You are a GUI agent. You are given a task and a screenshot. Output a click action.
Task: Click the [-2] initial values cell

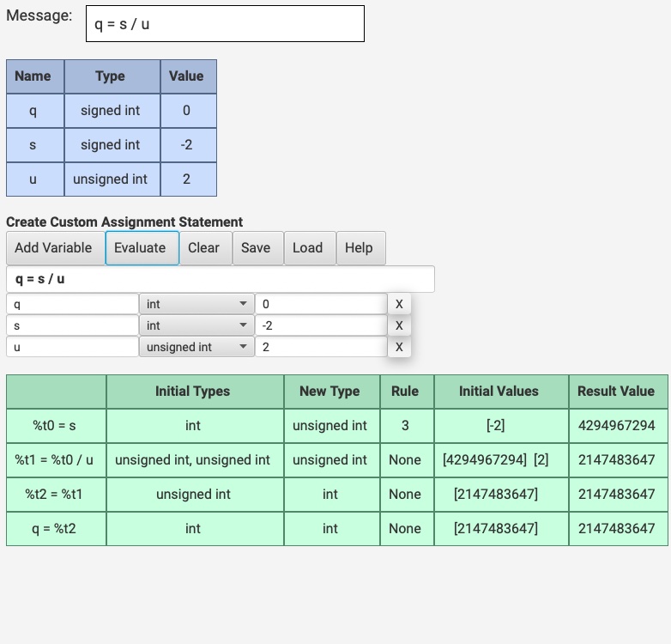[x=501, y=426]
